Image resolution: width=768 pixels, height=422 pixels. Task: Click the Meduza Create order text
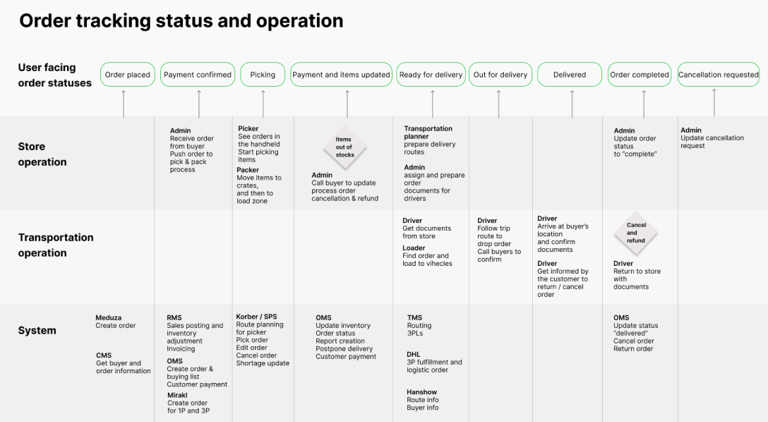tap(116, 322)
